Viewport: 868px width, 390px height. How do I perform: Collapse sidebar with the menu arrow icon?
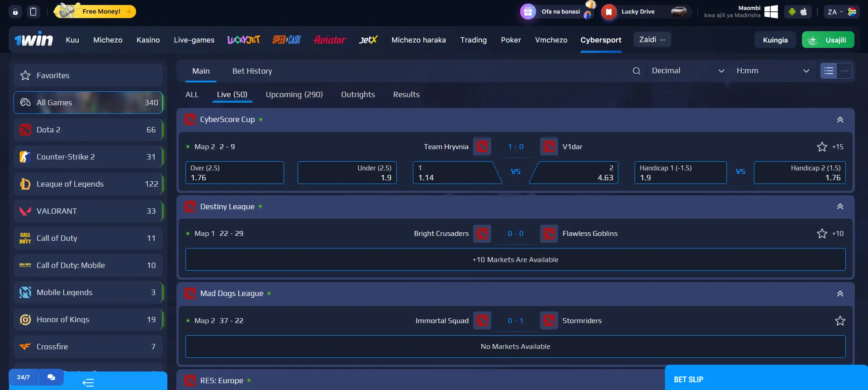(88, 383)
